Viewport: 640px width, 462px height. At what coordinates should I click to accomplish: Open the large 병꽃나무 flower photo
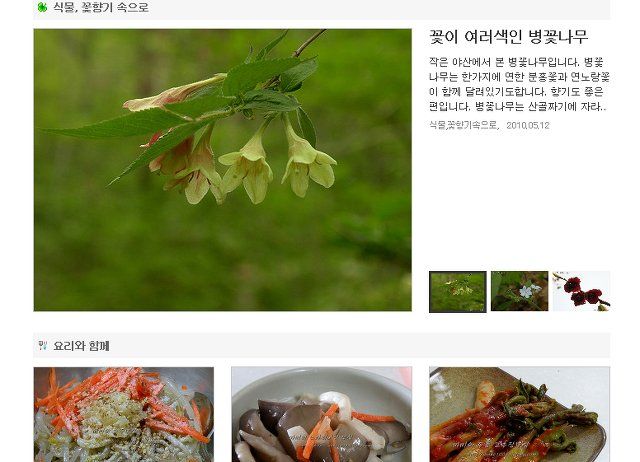coord(222,170)
